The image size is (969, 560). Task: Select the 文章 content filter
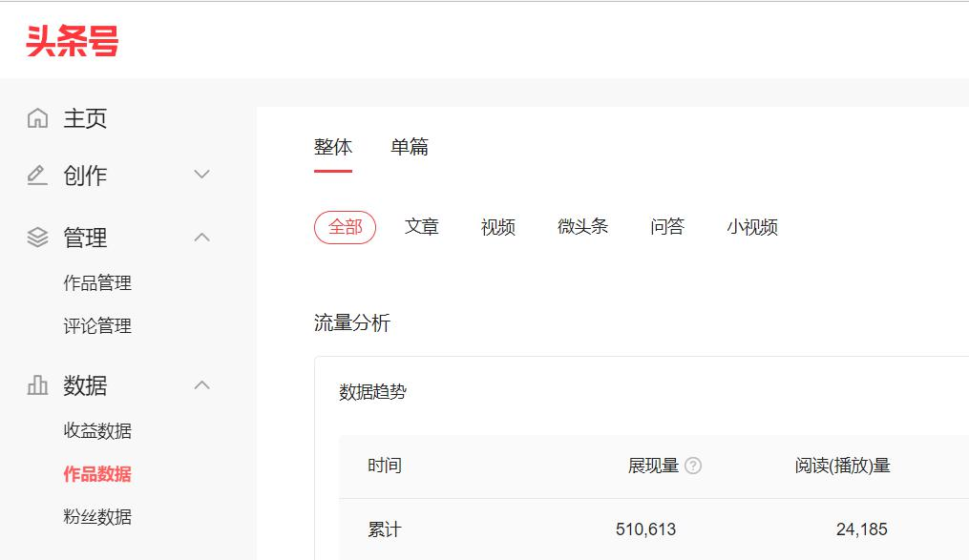[x=423, y=227]
